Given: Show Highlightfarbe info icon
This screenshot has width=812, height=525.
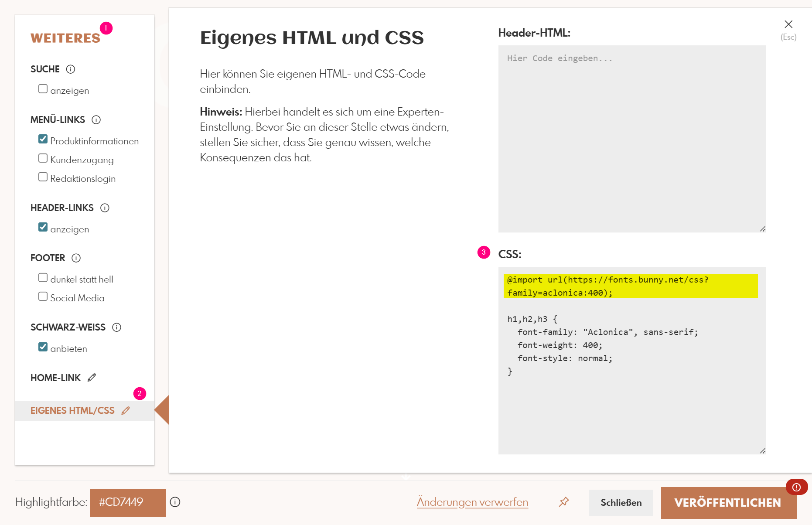Looking at the screenshot, I should tap(175, 502).
